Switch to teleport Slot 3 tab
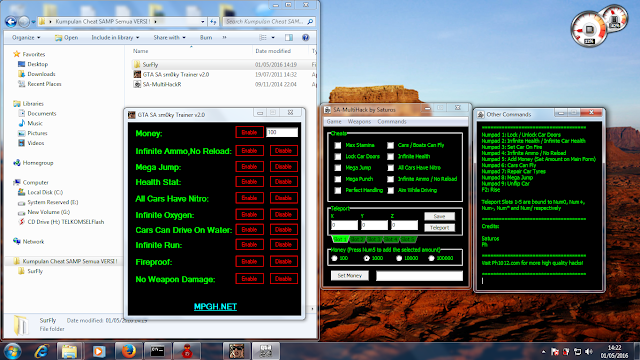This screenshot has width=640, height=360. click(373, 239)
